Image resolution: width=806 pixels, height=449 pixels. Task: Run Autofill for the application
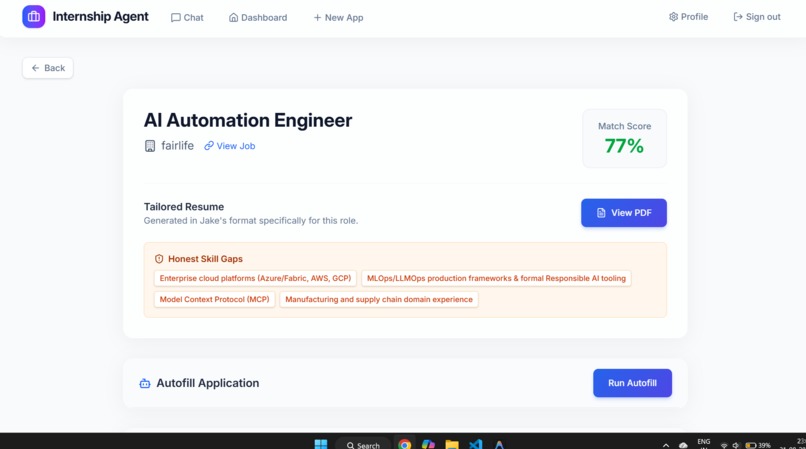[x=632, y=383]
